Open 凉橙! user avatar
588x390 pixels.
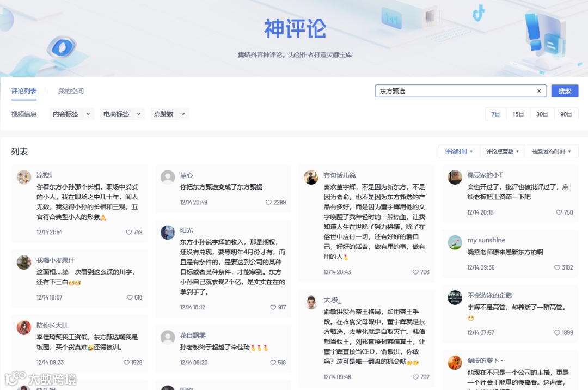click(24, 177)
